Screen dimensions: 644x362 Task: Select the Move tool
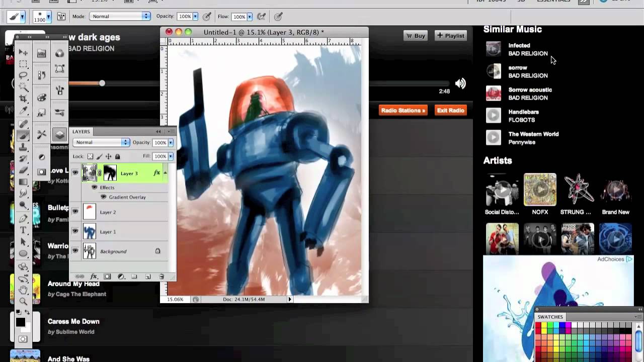(x=23, y=53)
